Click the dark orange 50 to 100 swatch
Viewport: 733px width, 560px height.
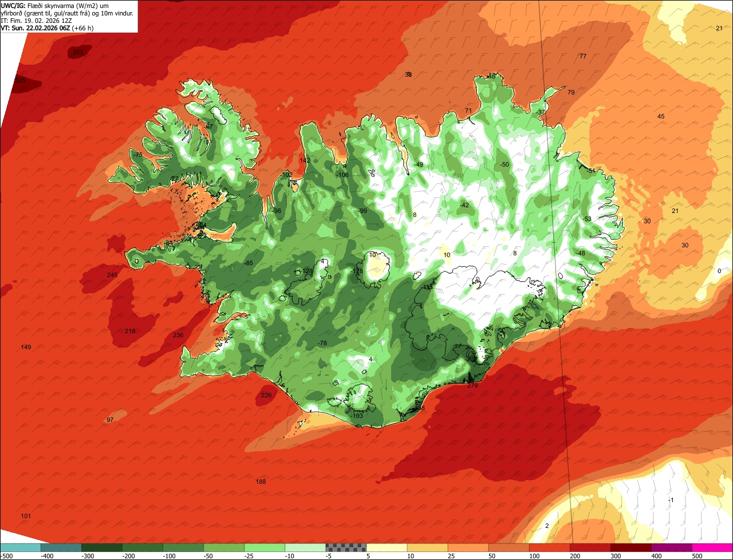pyautogui.click(x=509, y=547)
